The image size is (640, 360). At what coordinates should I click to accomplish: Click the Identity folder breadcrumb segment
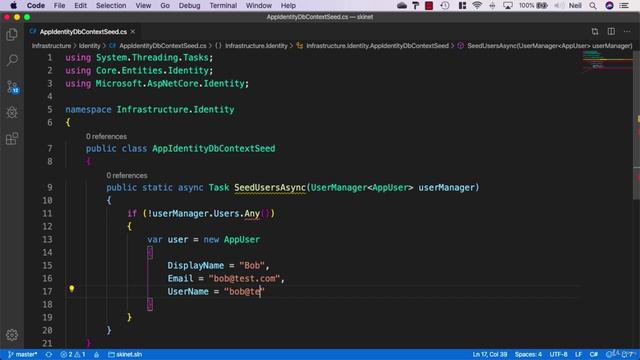(x=89, y=46)
